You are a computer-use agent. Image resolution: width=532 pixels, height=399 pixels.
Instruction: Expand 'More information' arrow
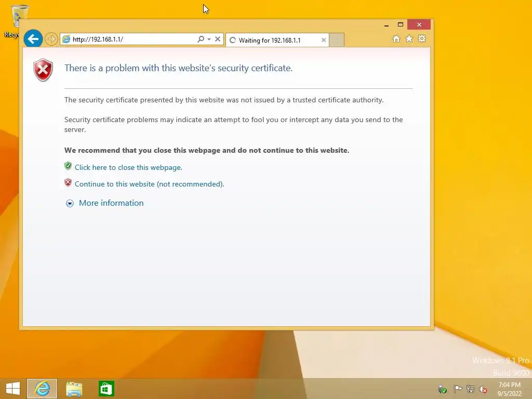point(70,203)
